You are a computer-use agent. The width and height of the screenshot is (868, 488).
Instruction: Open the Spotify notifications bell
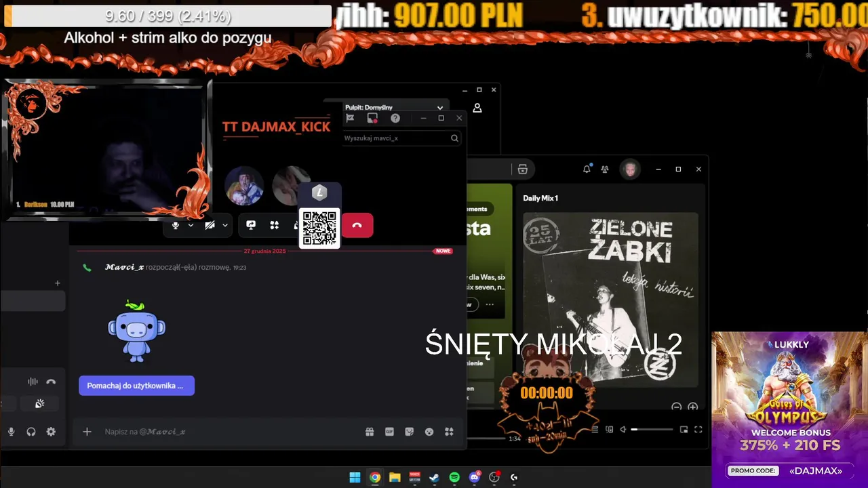[587, 169]
